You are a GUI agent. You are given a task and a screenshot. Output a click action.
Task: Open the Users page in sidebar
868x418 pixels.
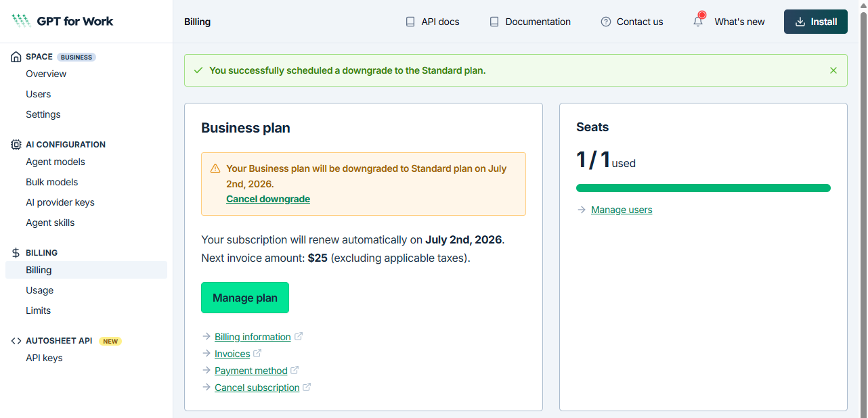tap(39, 94)
